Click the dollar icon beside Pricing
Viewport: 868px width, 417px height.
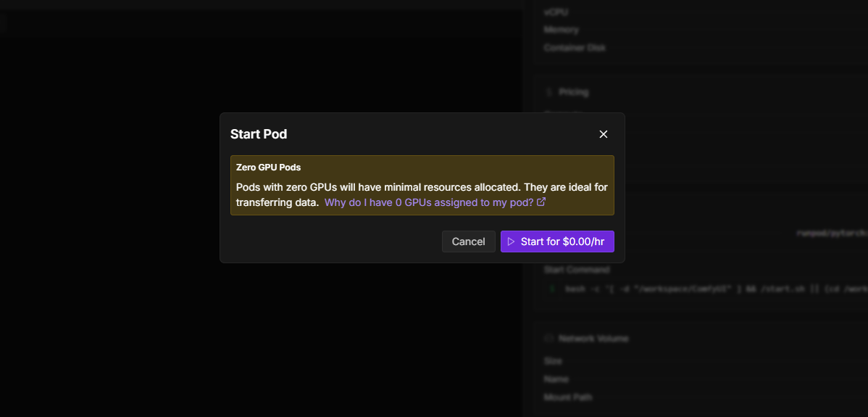[x=548, y=92]
